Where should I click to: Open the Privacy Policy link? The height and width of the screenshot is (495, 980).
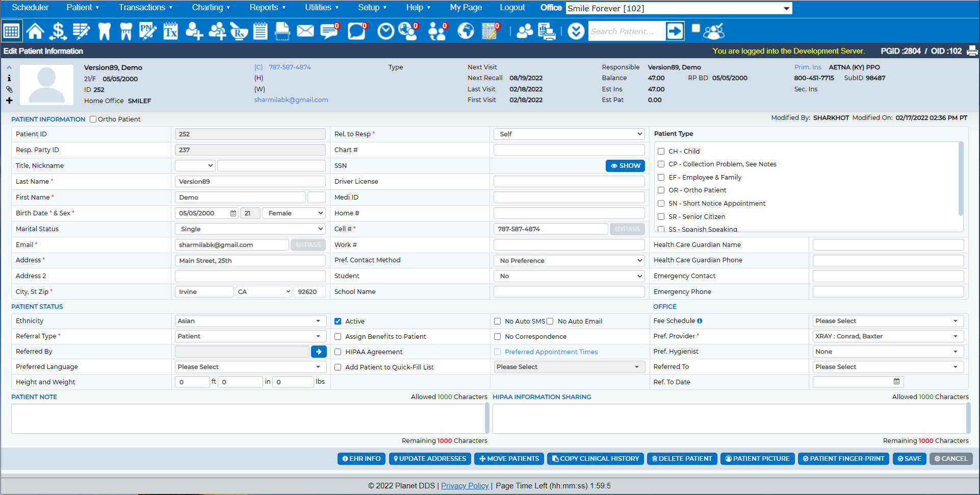tap(465, 486)
